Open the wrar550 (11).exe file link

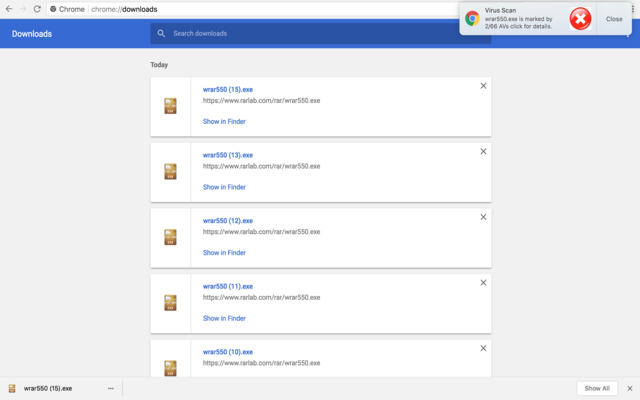tap(228, 287)
